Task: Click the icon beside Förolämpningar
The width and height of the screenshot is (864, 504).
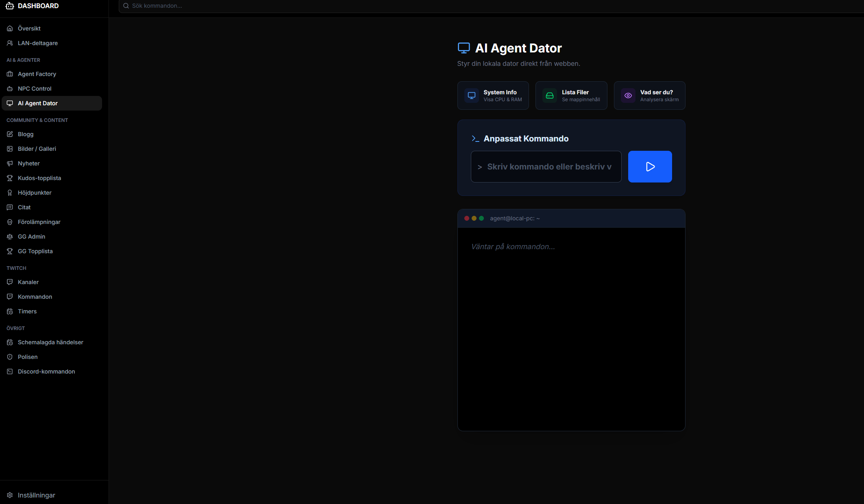Action: pyautogui.click(x=10, y=222)
